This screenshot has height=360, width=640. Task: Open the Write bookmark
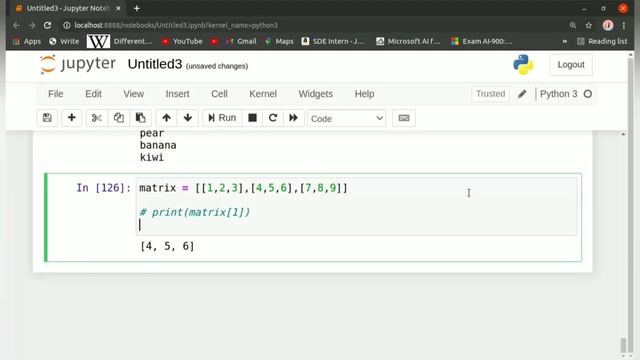(x=64, y=41)
